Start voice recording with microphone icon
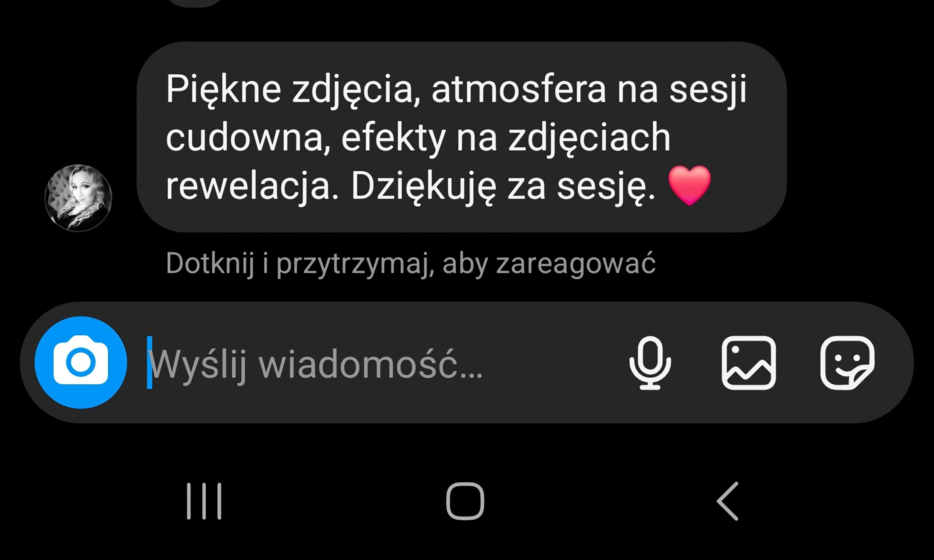The height and width of the screenshot is (560, 934). pos(650,363)
